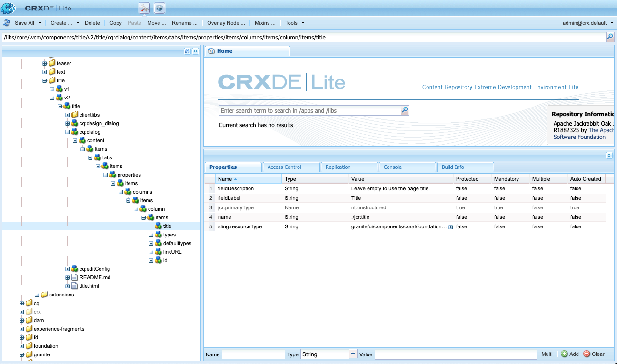Image resolution: width=617 pixels, height=364 pixels.
Task: Collapse the properties panel with the double-chevron icon
Action: pyautogui.click(x=609, y=156)
